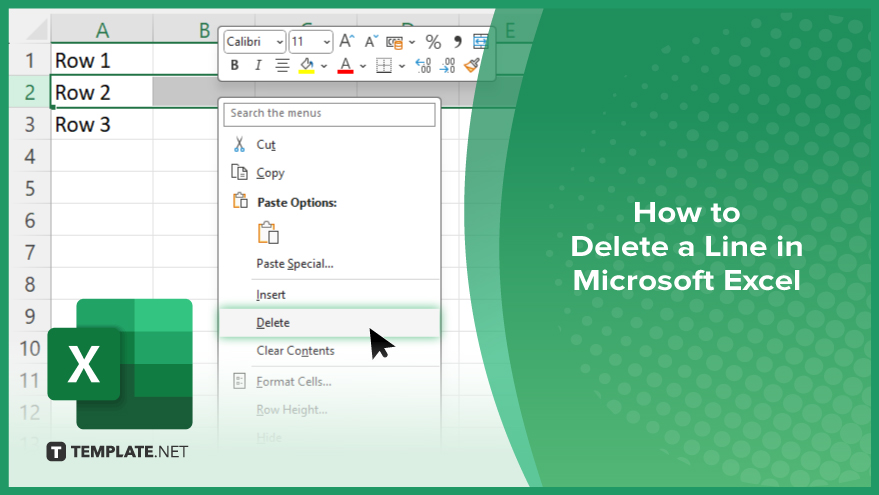Image resolution: width=879 pixels, height=495 pixels.
Task: Expand fill color dropdown arrow
Action: [324, 66]
